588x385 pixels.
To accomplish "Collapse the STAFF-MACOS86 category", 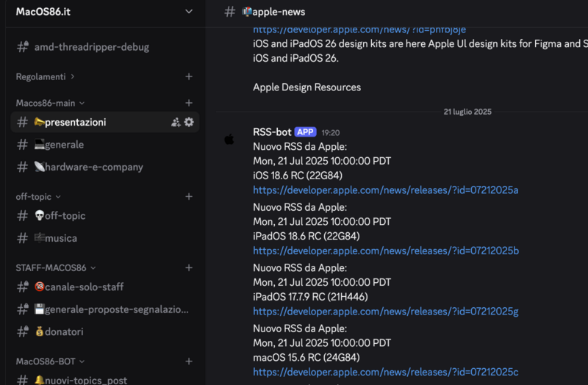I will point(56,267).
